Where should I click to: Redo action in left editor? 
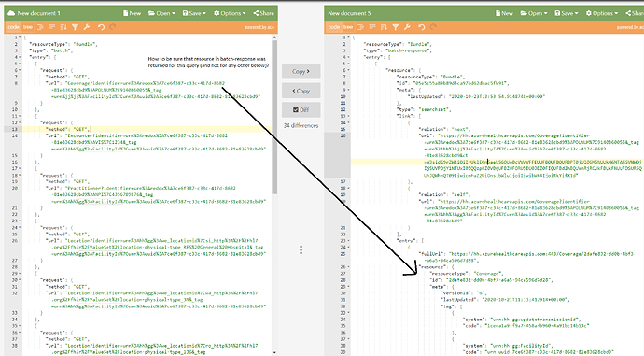click(113, 27)
